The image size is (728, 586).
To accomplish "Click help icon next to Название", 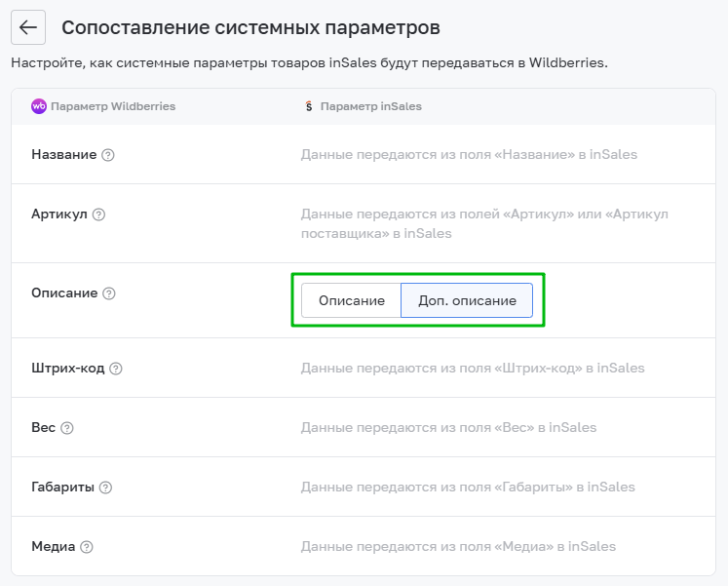I will [108, 155].
